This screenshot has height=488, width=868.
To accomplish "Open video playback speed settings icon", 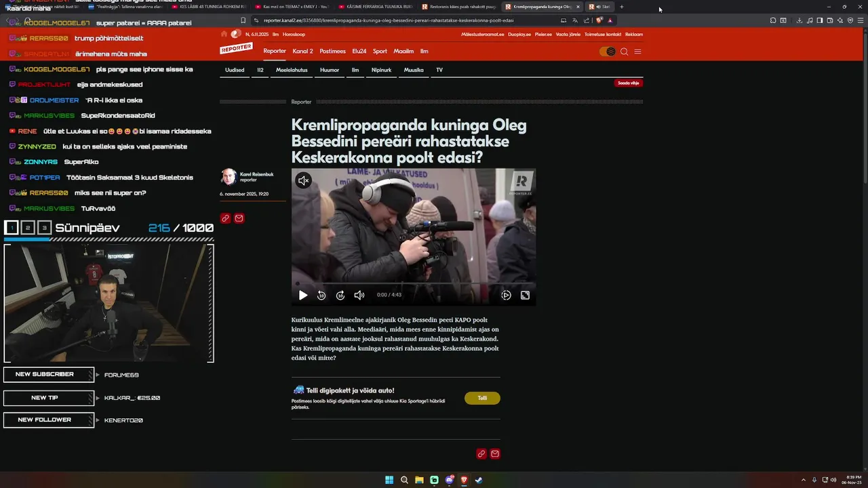I will tap(506, 295).
